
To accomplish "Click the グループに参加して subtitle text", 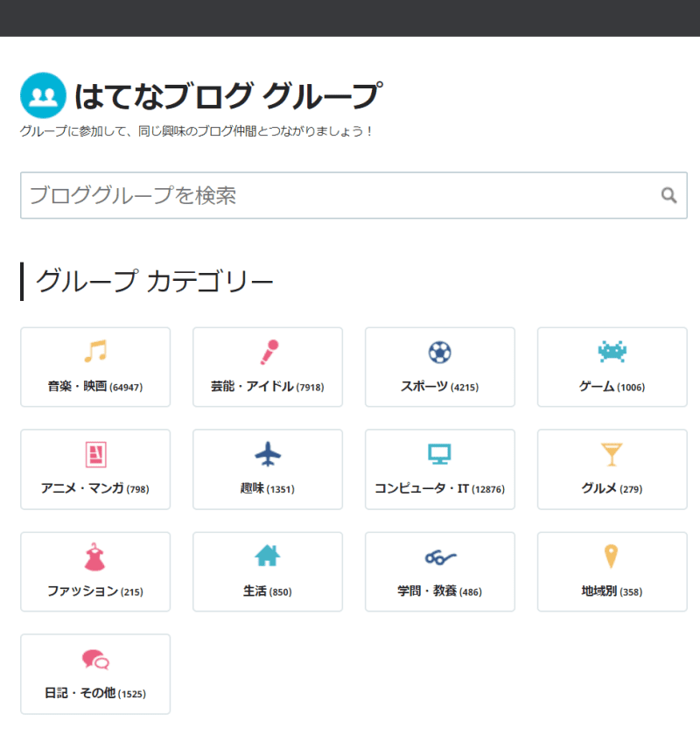I will (x=196, y=131).
